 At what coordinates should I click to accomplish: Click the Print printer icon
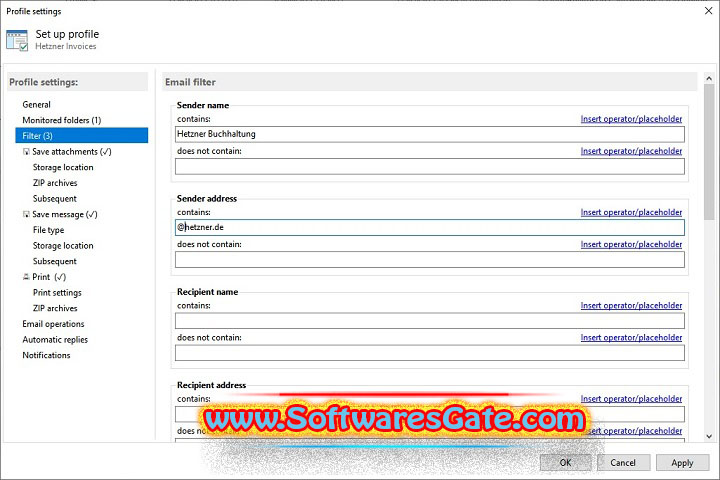point(26,277)
